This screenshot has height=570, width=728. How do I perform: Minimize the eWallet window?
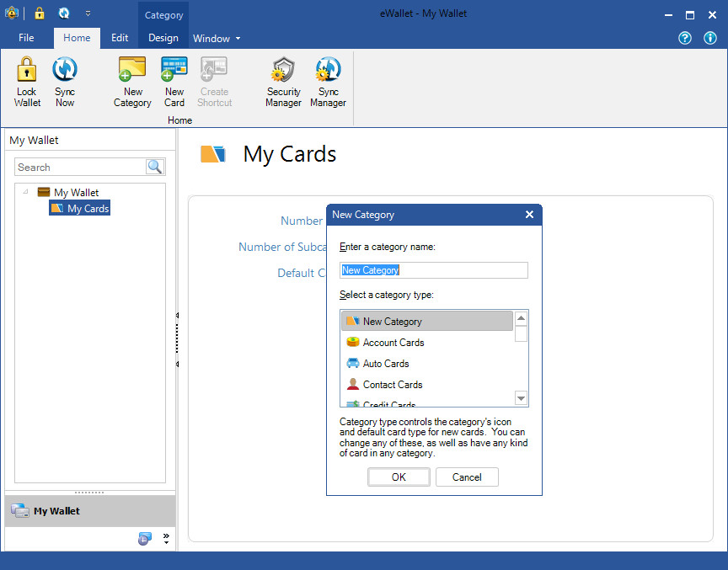[x=668, y=15]
